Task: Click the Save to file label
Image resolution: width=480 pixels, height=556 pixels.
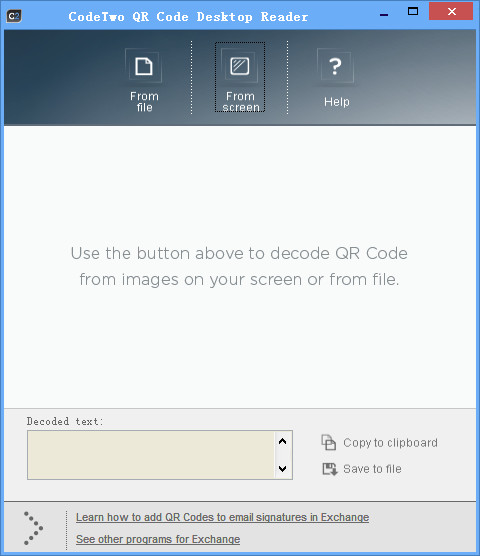Action: (372, 469)
